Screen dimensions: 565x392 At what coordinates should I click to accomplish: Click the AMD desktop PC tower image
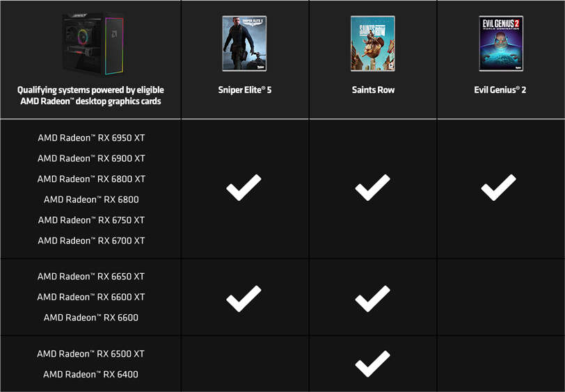point(93,44)
